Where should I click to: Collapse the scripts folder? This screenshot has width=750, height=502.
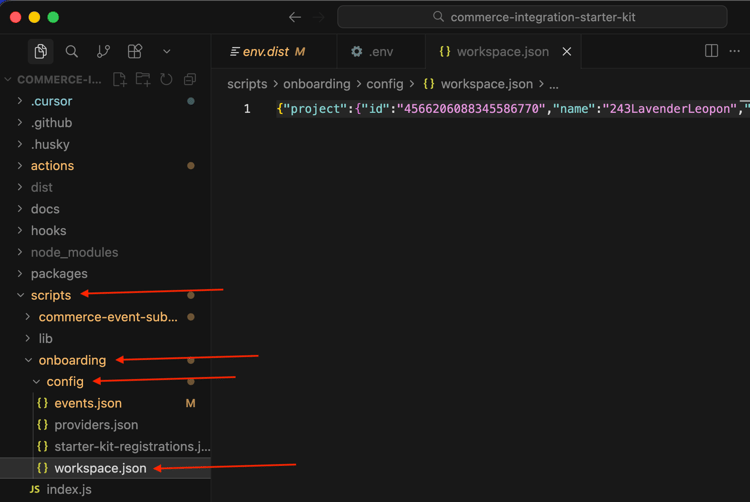pos(105,295)
